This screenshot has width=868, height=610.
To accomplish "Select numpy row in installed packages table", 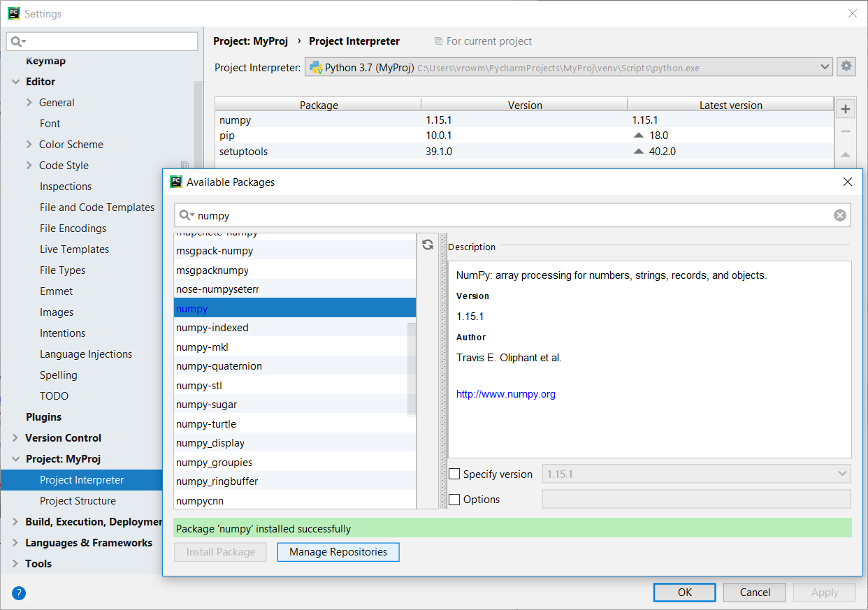I will (524, 120).
